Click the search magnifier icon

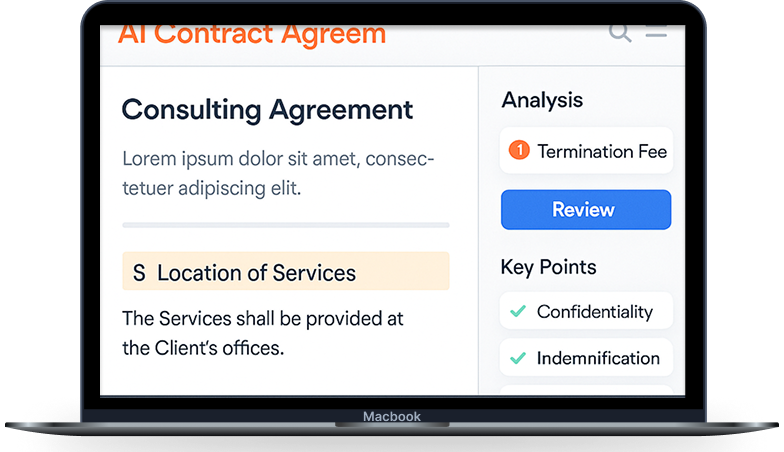point(620,33)
